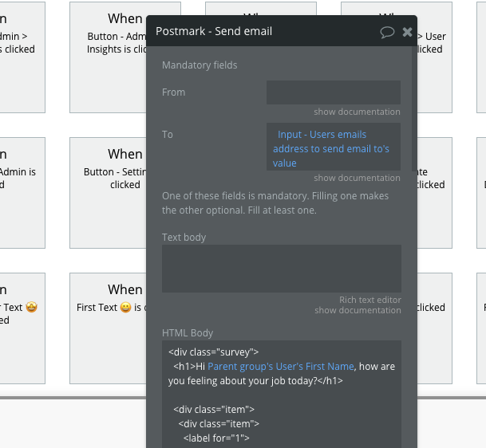This screenshot has width=486, height=448.
Task: Click the label for line in HTML Body
Action: (216, 438)
